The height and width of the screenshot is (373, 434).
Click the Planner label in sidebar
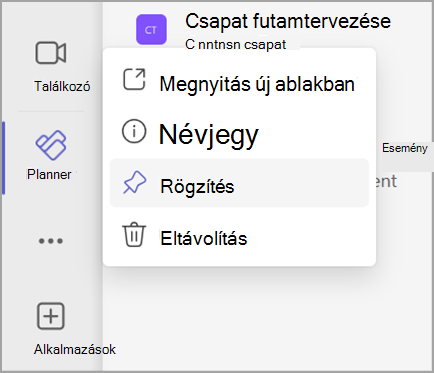(49, 174)
